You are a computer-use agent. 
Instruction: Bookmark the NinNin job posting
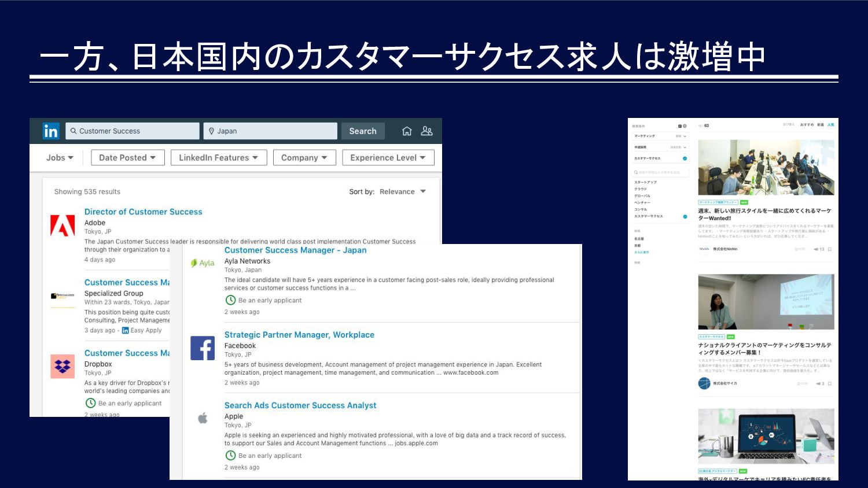[x=830, y=249]
